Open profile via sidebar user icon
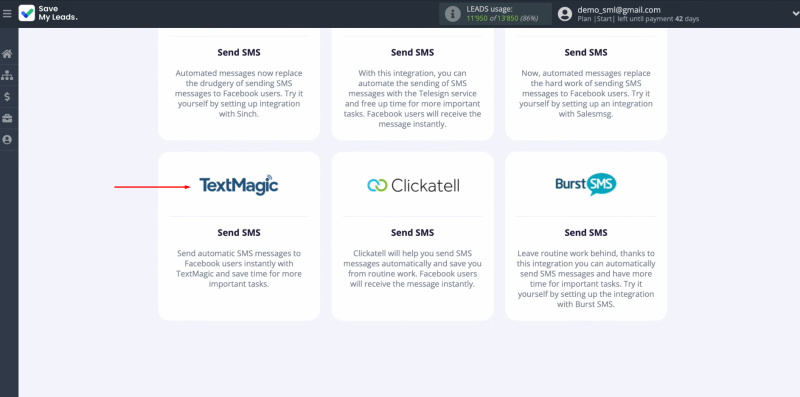This screenshot has height=397, width=800. (x=7, y=140)
